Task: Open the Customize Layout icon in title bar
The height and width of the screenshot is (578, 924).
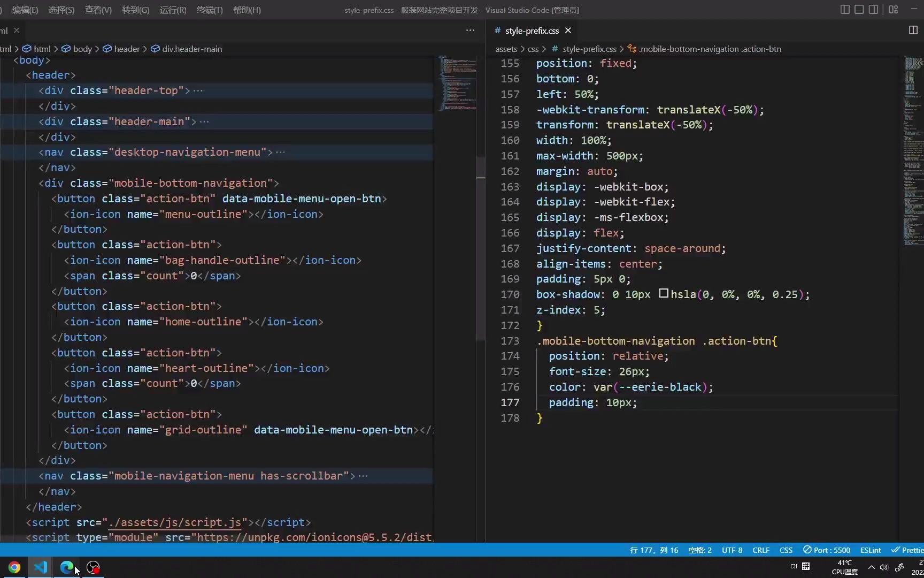Action: [894, 10]
